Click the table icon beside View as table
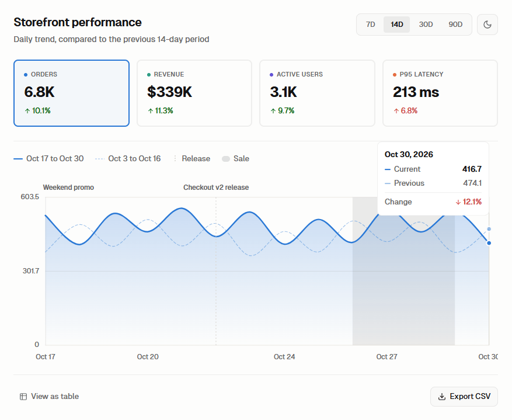The height and width of the screenshot is (420, 512). pos(23,397)
